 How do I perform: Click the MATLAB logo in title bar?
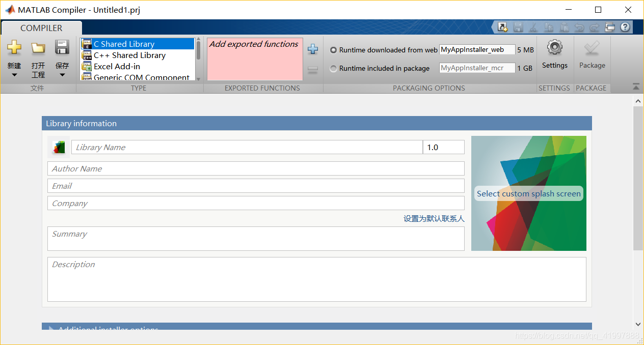point(10,10)
